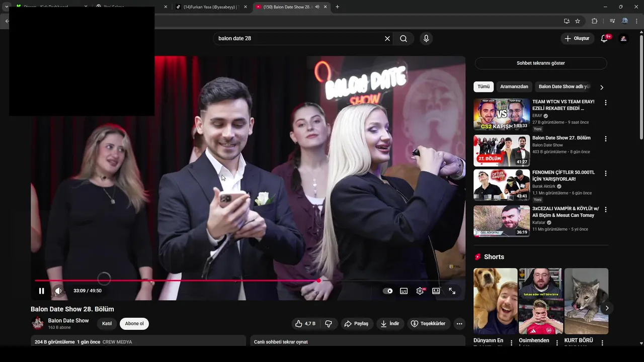
Task: Open the Oluştur create menu
Action: (x=577, y=39)
